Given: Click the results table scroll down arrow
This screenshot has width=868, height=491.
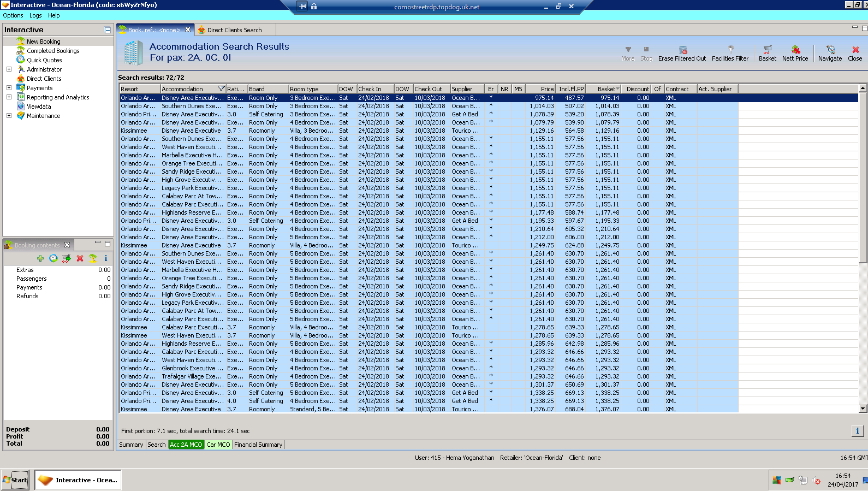Looking at the screenshot, I should tap(863, 409).
